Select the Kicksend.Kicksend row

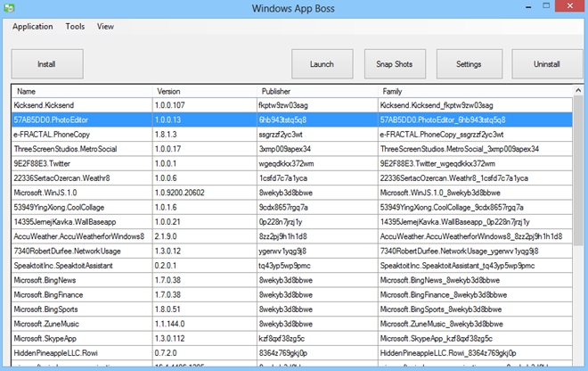pyautogui.click(x=292, y=105)
